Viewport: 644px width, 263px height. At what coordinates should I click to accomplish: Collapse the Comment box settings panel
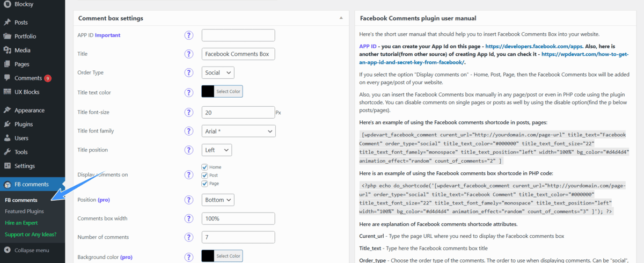click(x=341, y=18)
